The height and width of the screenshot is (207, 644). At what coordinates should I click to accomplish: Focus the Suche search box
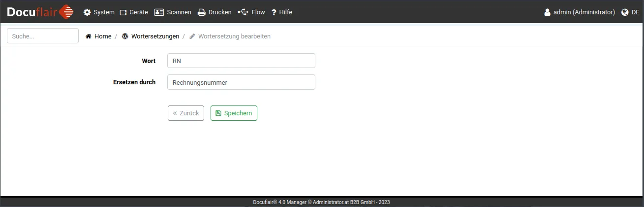(43, 36)
